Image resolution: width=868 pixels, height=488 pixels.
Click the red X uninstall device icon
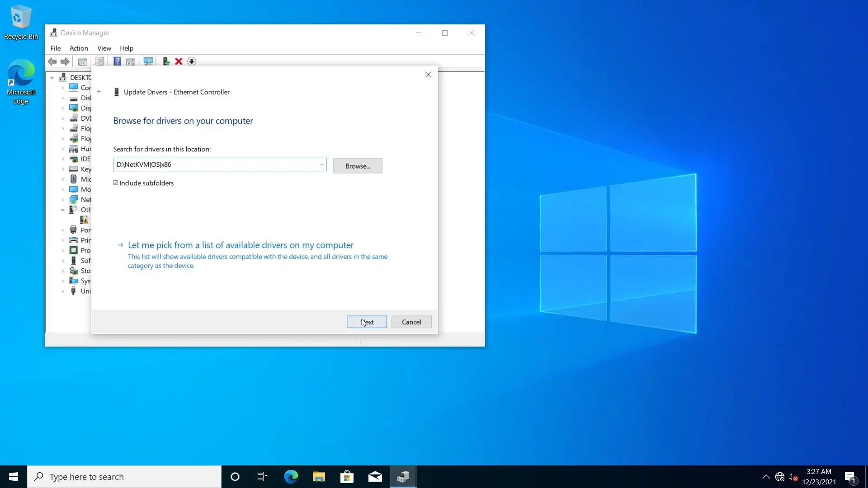pos(179,61)
